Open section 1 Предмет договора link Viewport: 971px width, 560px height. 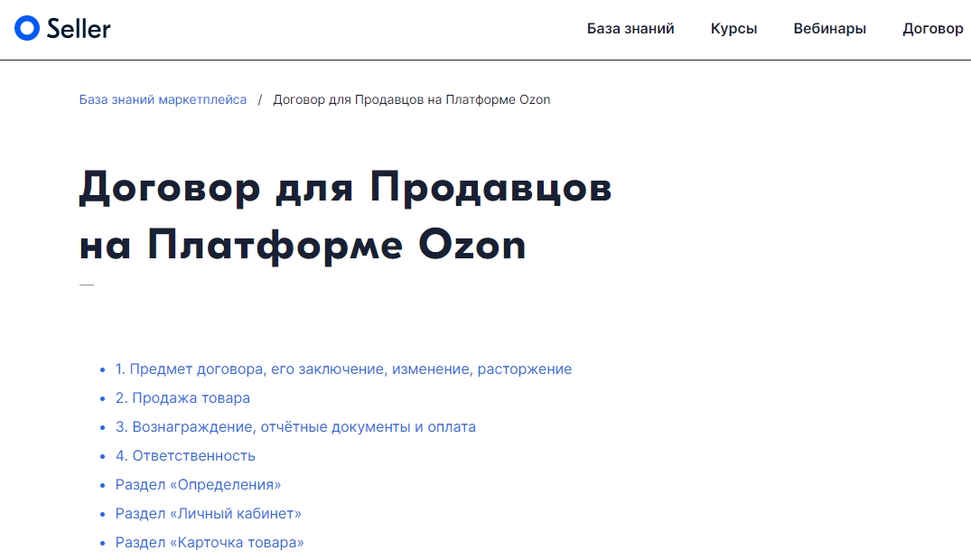(x=344, y=369)
